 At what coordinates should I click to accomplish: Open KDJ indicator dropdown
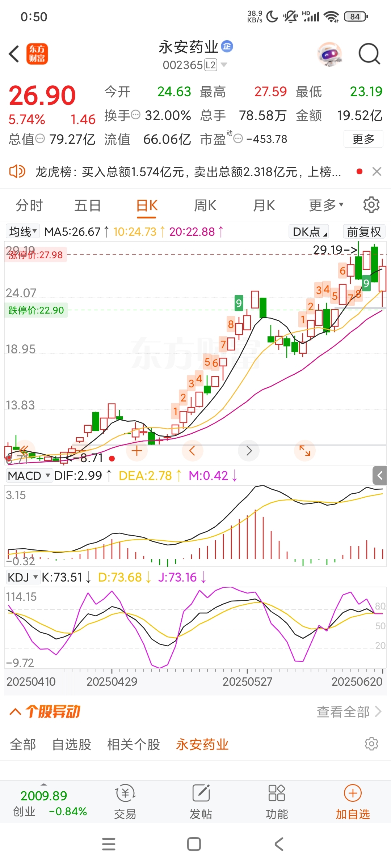[23, 577]
